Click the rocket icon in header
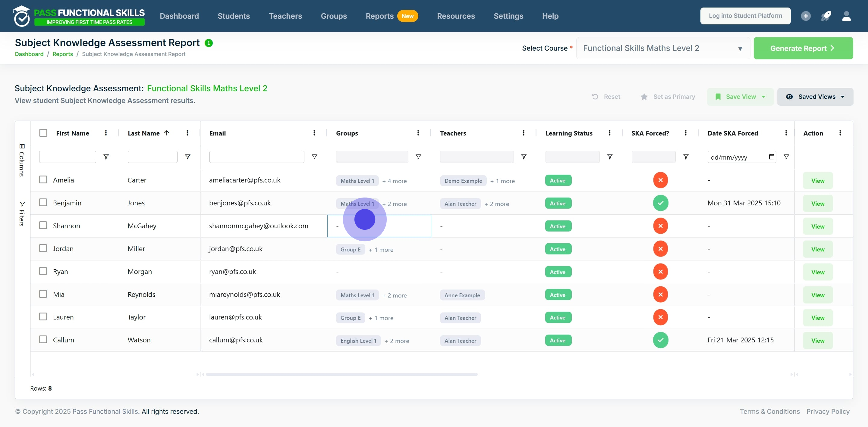This screenshot has width=868, height=427. tap(826, 16)
